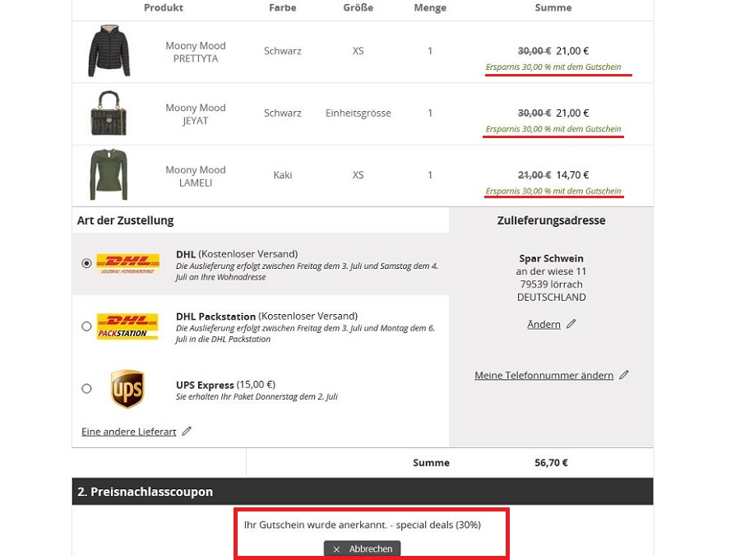
Task: Click the UPS shield logo
Action: [127, 389]
